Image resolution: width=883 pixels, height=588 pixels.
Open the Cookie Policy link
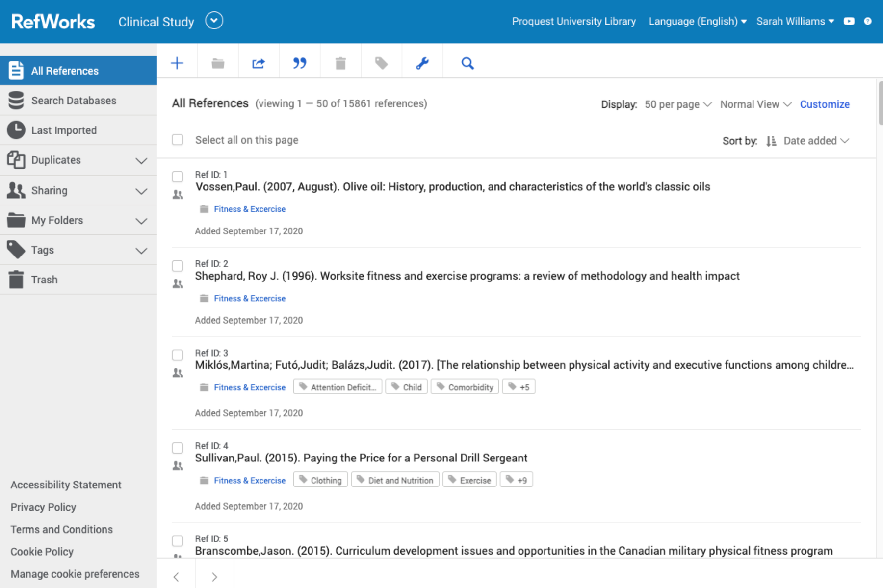[42, 552]
